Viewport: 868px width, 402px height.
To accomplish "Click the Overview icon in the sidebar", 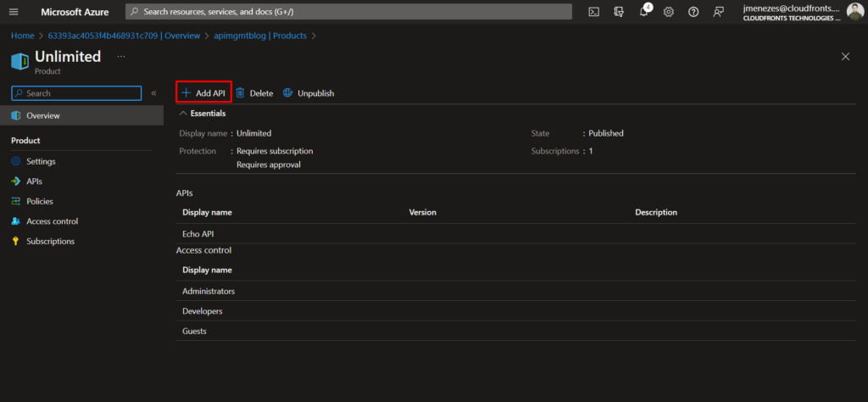I will click(15, 115).
